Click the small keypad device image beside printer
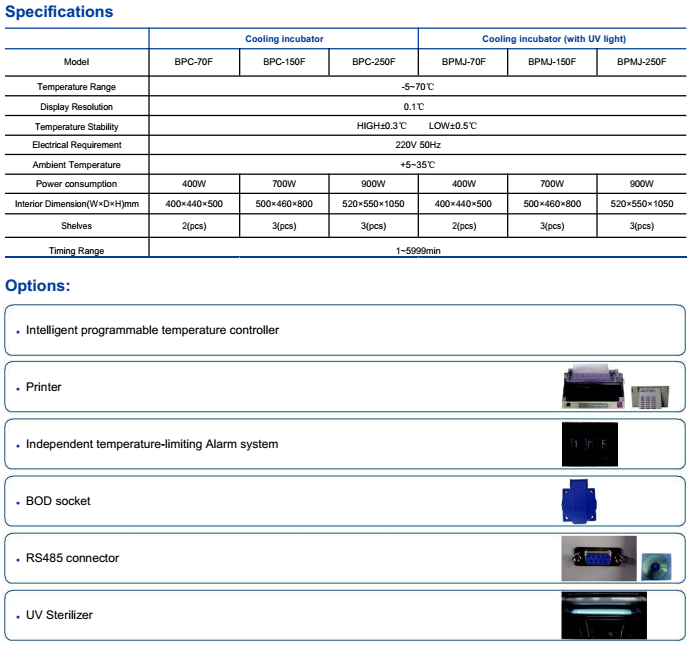 [650, 397]
